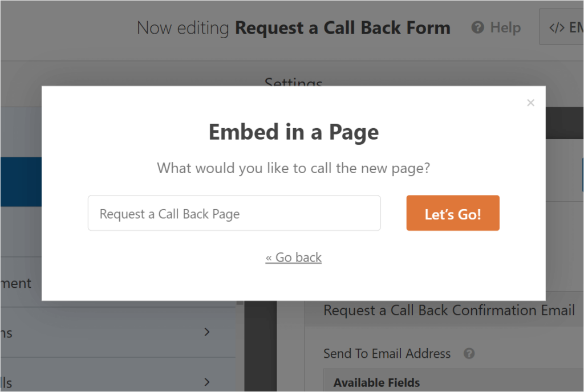The image size is (584, 392).
Task: Click the Request a Call Back Page input field
Action: coord(234,213)
